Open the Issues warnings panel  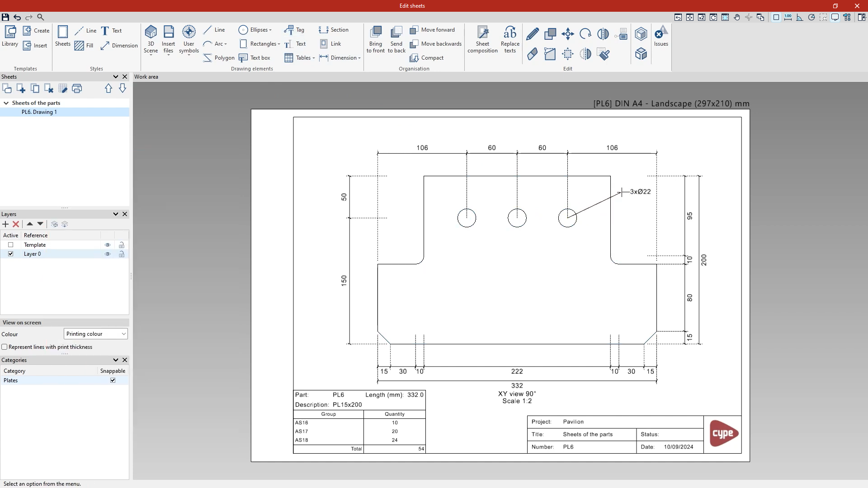pyautogui.click(x=661, y=36)
